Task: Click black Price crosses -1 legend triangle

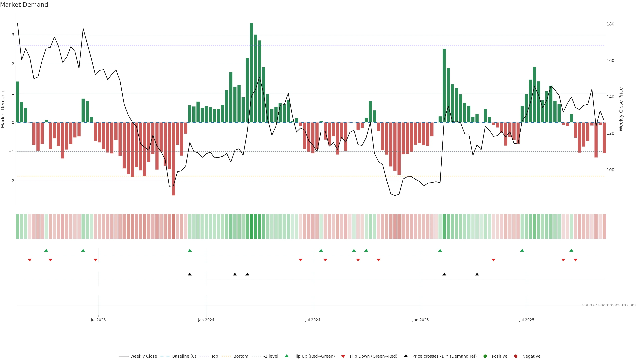Action: pos(406,356)
